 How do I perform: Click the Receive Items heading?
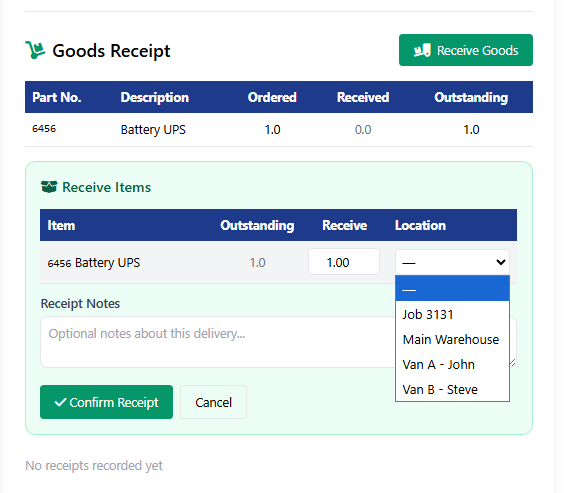(x=106, y=187)
